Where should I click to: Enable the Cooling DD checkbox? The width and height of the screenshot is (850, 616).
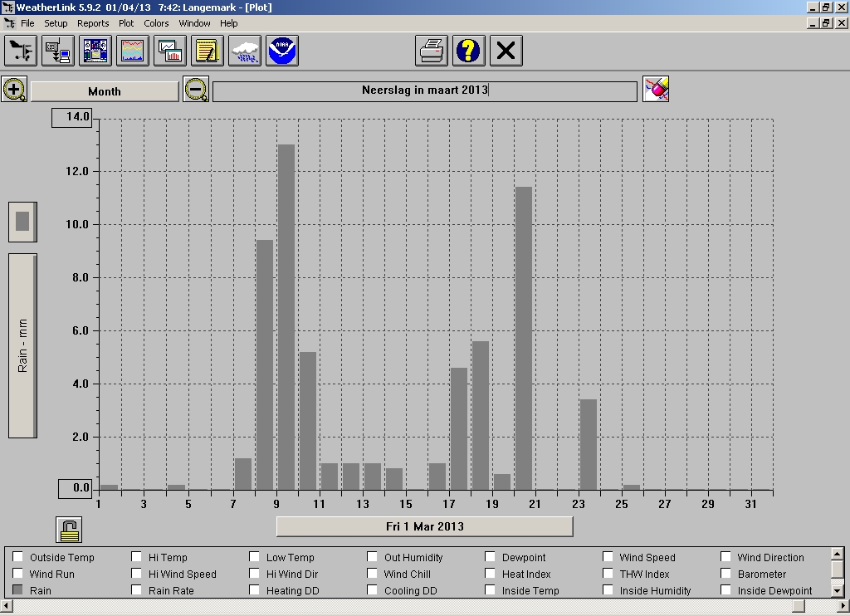(x=372, y=590)
